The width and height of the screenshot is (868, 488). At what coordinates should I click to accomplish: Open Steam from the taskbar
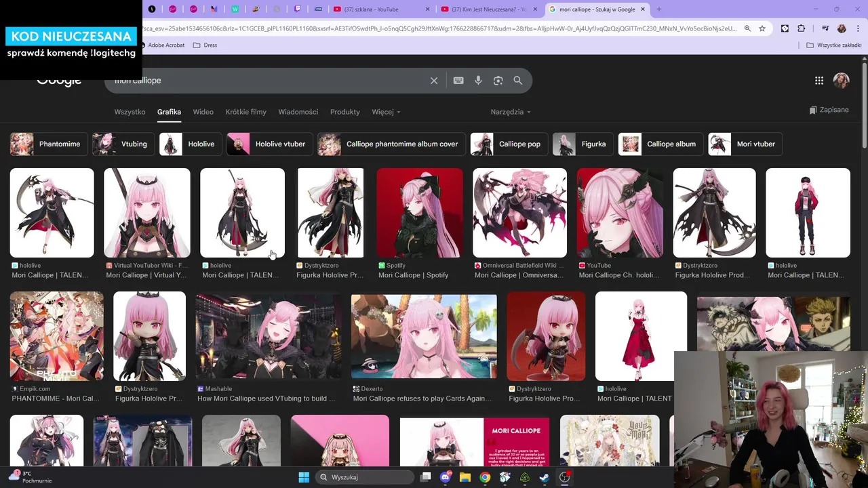click(545, 477)
